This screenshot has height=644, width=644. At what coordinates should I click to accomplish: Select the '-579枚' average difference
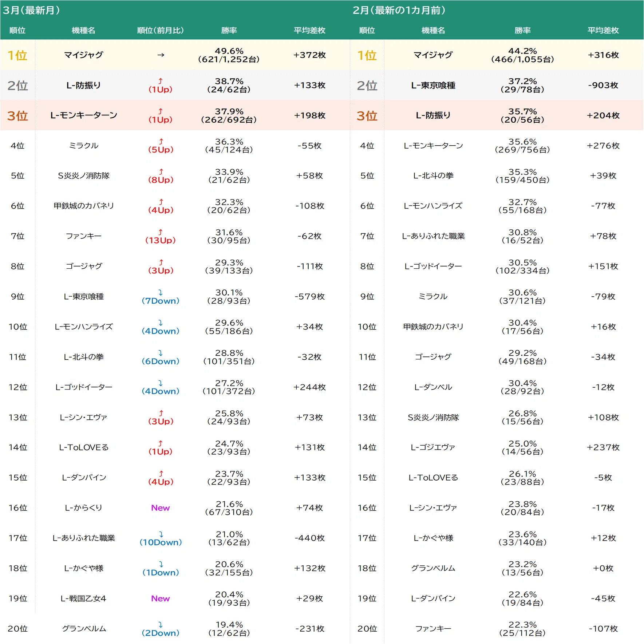coord(309,297)
